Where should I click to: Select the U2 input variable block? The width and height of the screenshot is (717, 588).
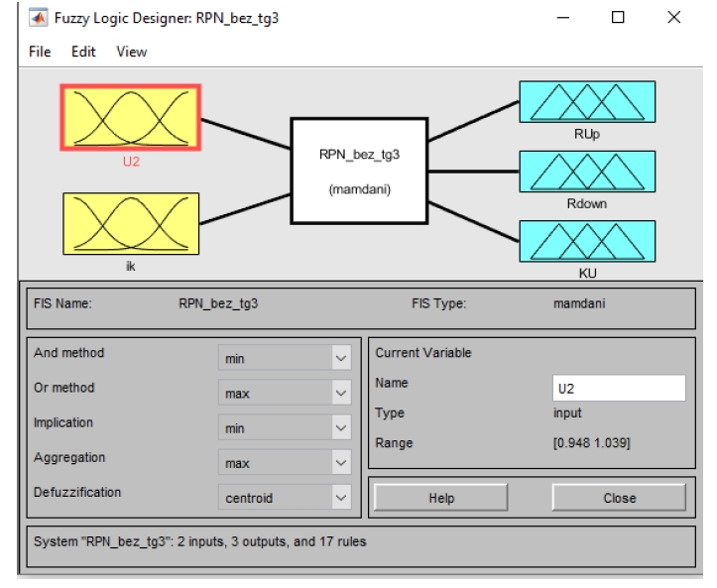point(131,119)
